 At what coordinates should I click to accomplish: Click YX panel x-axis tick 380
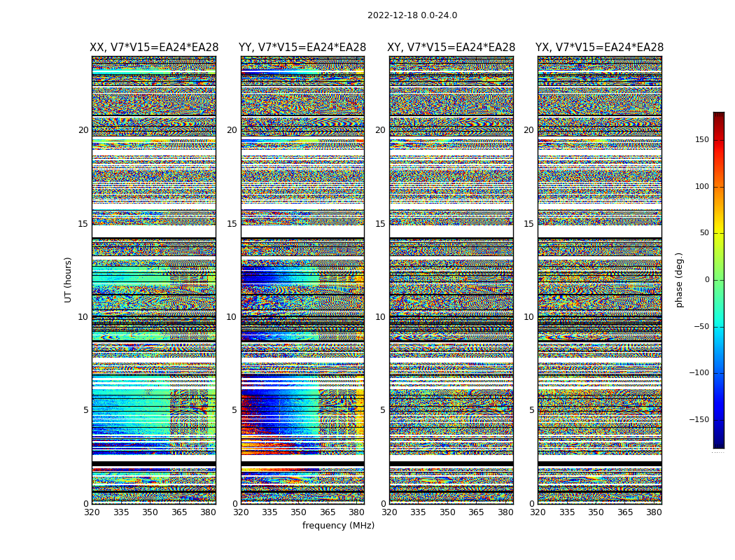click(654, 512)
